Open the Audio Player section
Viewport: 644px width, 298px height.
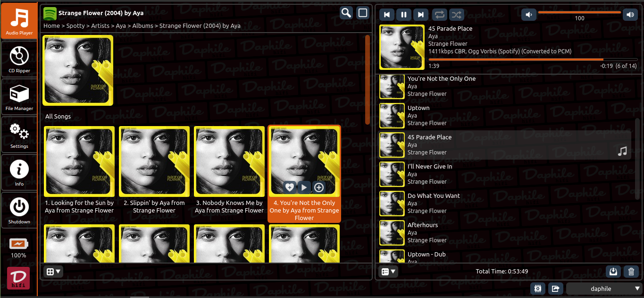click(19, 21)
